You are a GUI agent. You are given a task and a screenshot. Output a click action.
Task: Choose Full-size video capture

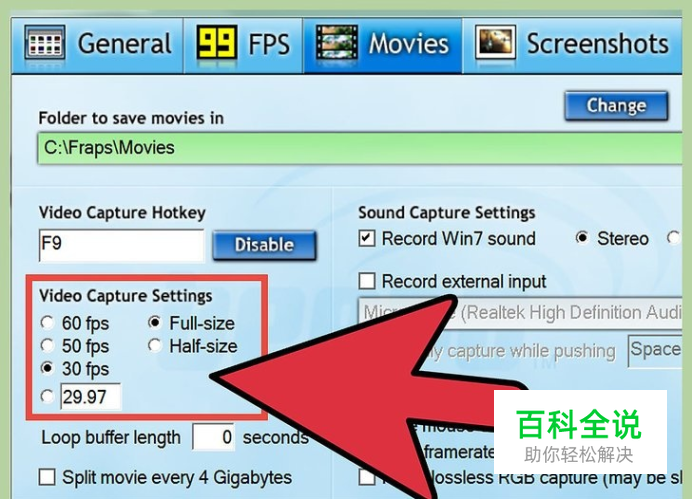pyautogui.click(x=155, y=323)
